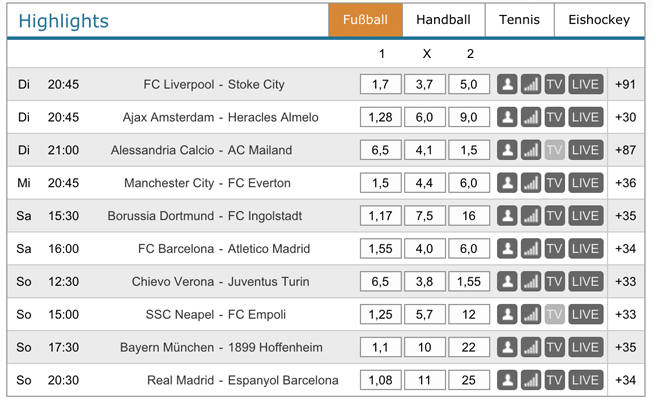
Task: Expand the +34 more bets for Real Madrid
Action: [x=625, y=380]
